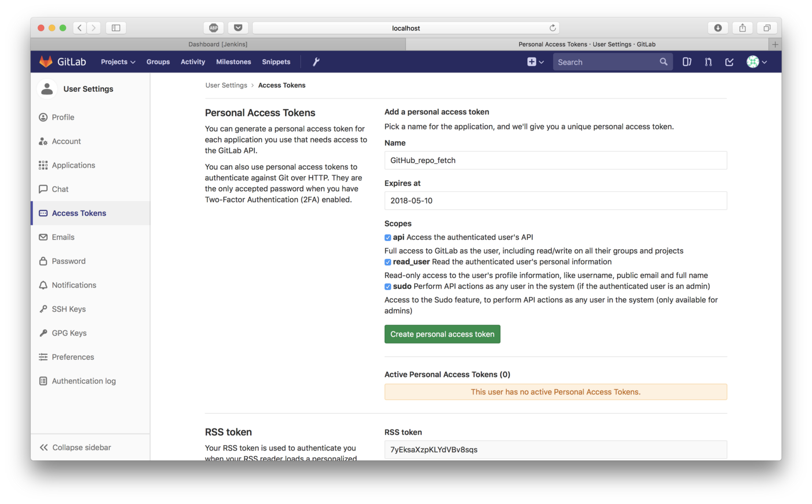Open SSH Keys in the sidebar
This screenshot has height=504, width=812.
pos(69,309)
